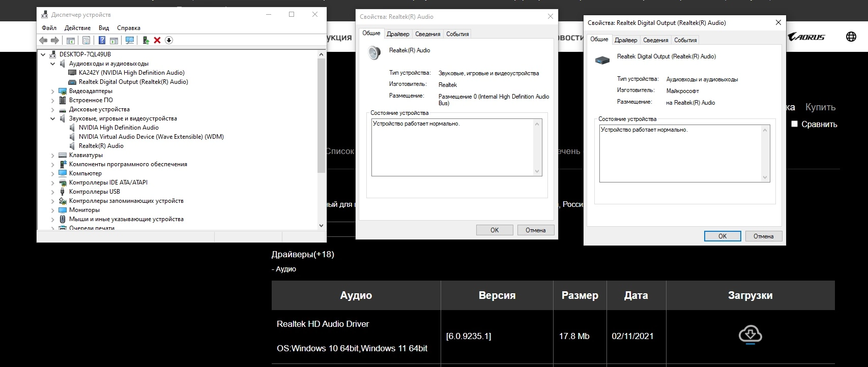The image size is (868, 367).
Task: Open Сведения tab in Realtek Digital Output properties
Action: pyautogui.click(x=656, y=40)
